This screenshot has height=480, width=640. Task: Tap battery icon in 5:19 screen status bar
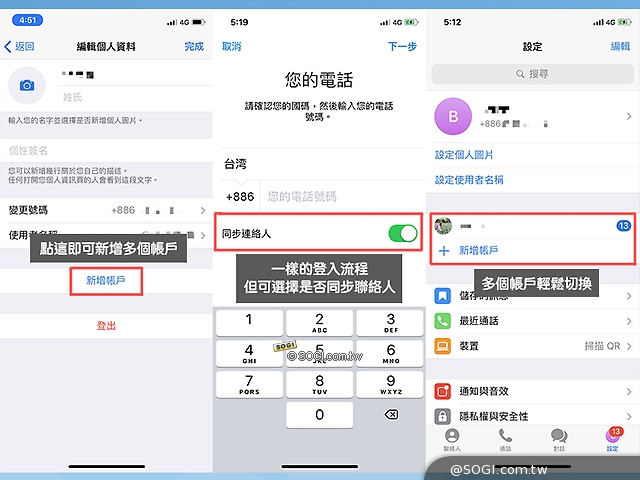tap(411, 22)
